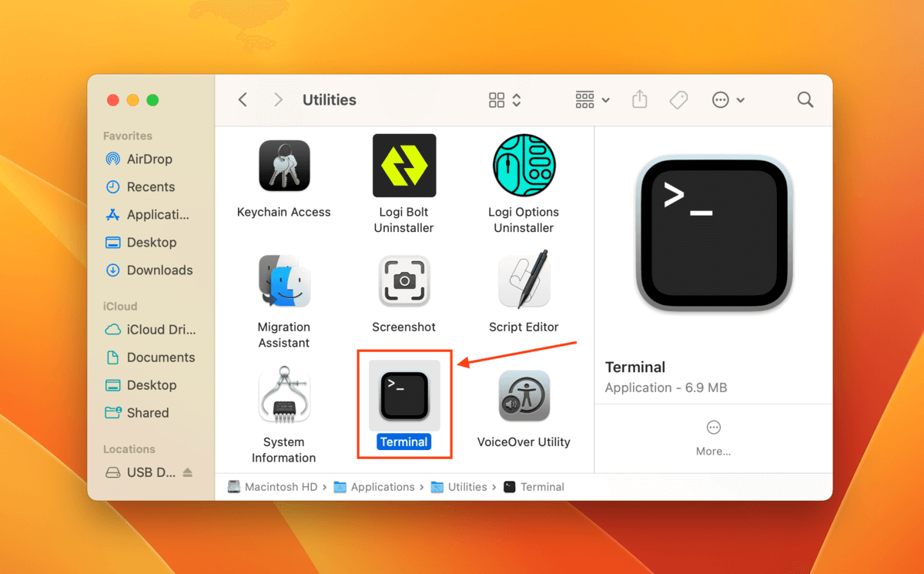Close the Finder window with red button

112,100
